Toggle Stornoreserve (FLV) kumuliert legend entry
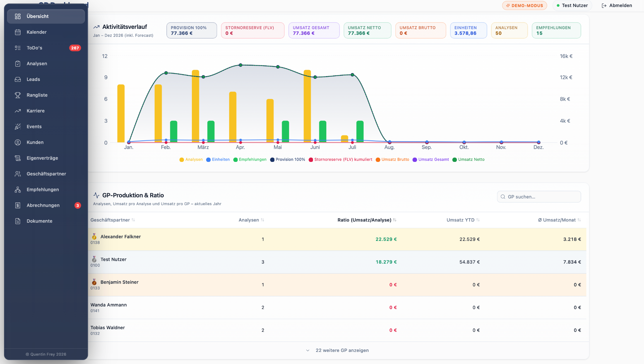This screenshot has width=644, height=364. (x=340, y=160)
